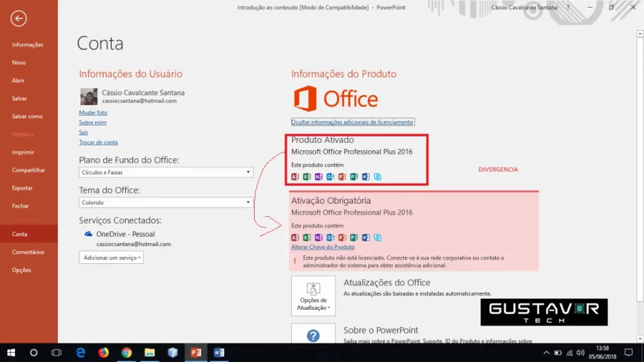Open Sobre o PowerPoint question-mark button
Screen dimensions: 644x362
pos(313,333)
